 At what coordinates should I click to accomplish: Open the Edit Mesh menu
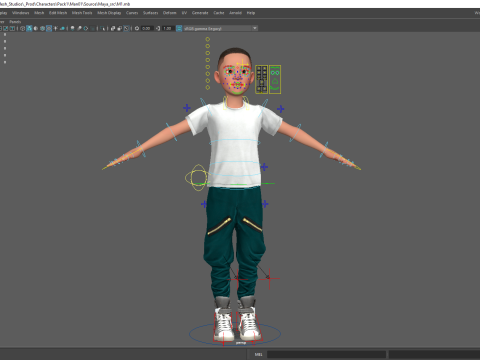point(58,13)
